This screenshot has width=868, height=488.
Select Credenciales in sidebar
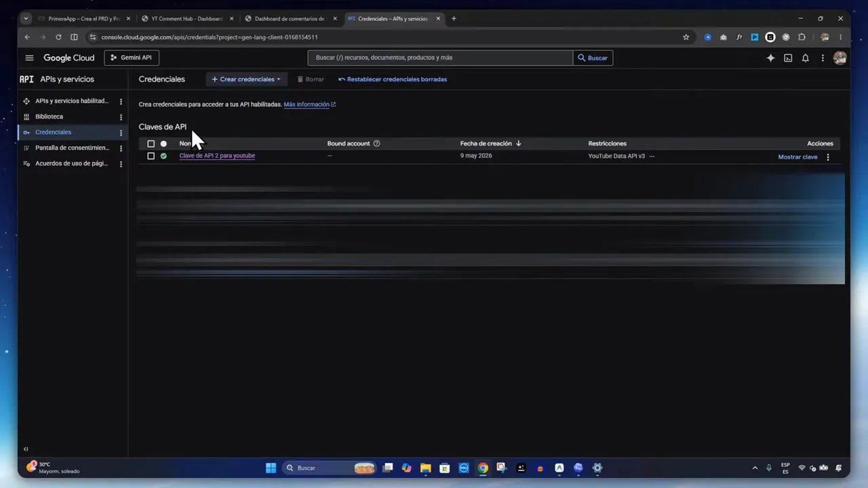[x=53, y=132]
